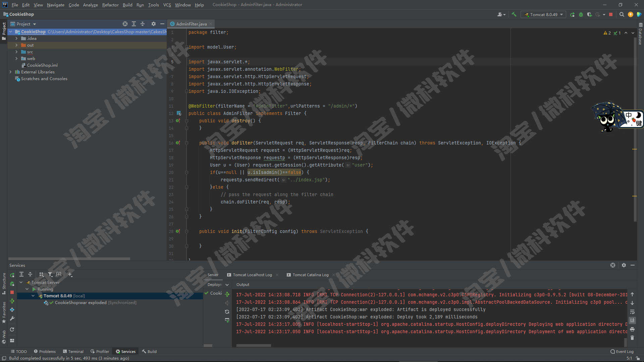Image resolution: width=644 pixels, height=362 pixels.
Task: Click the Group By icon in Services toolbar
Action: pos(42,275)
